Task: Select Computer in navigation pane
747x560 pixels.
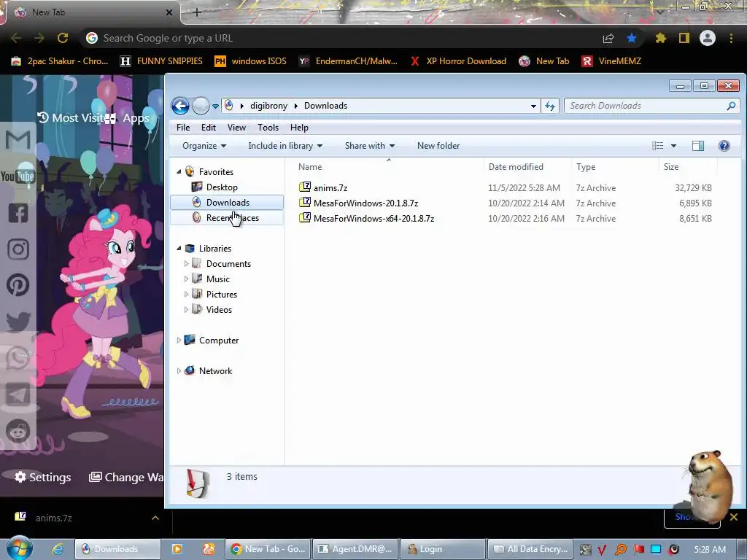Action: pos(219,340)
